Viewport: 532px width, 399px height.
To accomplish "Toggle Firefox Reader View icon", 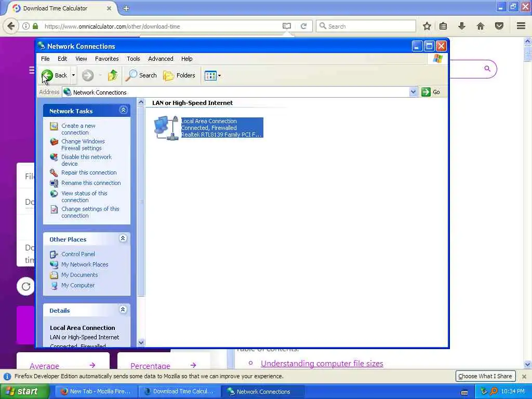I will click(x=287, y=26).
